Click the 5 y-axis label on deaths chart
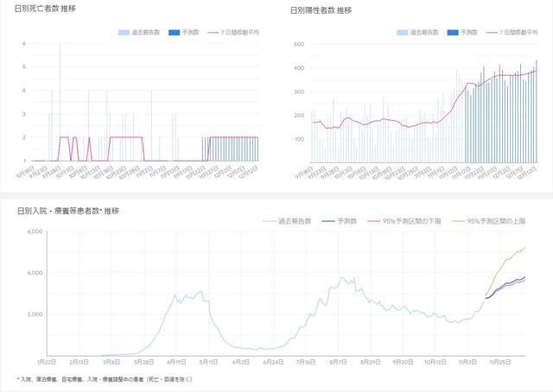Image resolution: width=553 pixels, height=392 pixels. pos(24,66)
